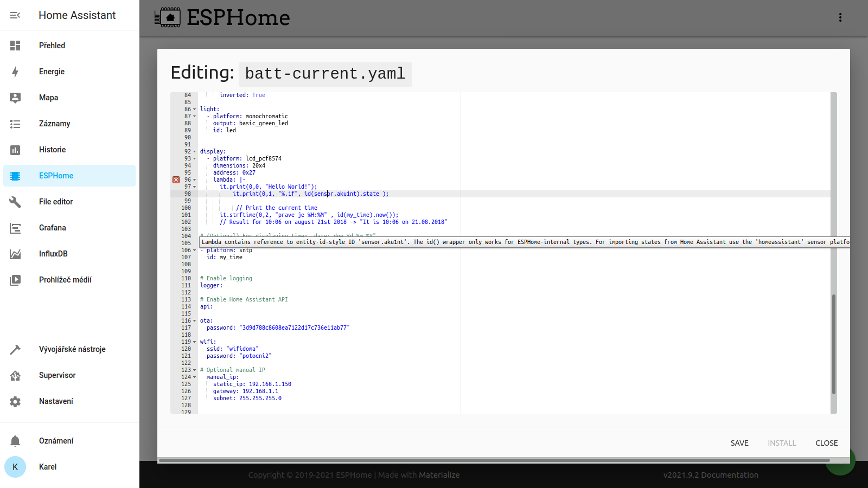The height and width of the screenshot is (488, 868).
Task: Open the Záznamy logbook icon
Action: pos(15,124)
